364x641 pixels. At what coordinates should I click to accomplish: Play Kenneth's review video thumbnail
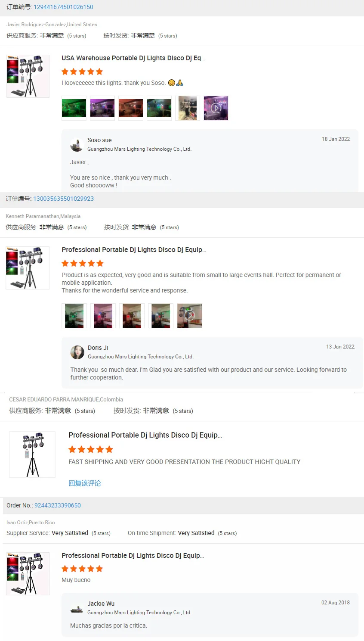tap(190, 316)
